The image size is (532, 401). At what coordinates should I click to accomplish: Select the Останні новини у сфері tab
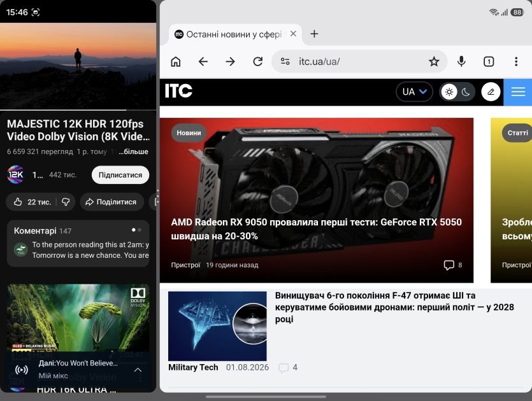coord(234,34)
